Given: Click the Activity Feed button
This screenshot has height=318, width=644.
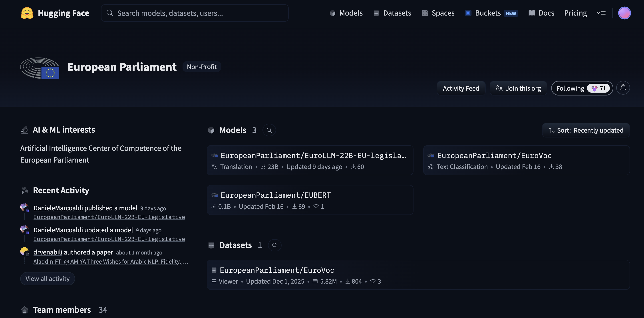Looking at the screenshot, I should (x=461, y=88).
